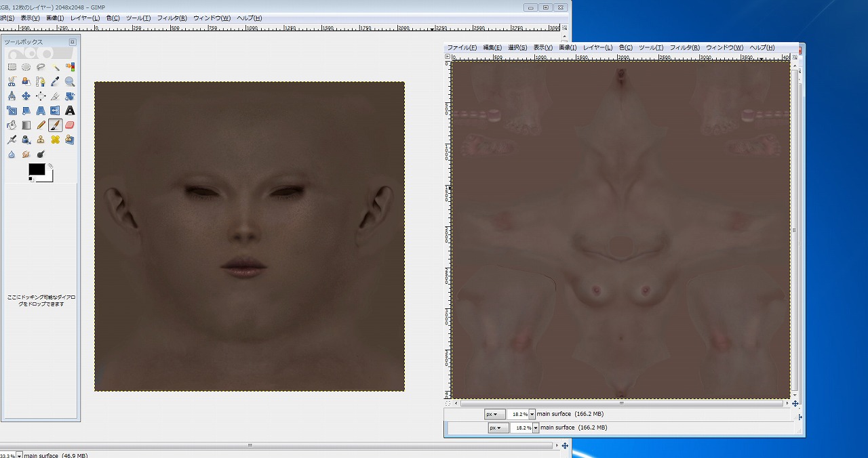
Task: Select the Flip tool
Action: [56, 110]
